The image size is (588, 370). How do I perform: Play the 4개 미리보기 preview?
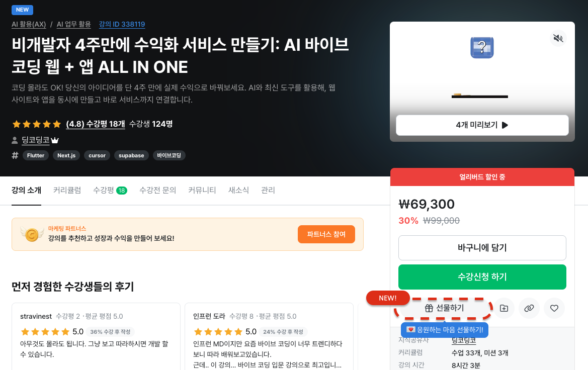(482, 125)
